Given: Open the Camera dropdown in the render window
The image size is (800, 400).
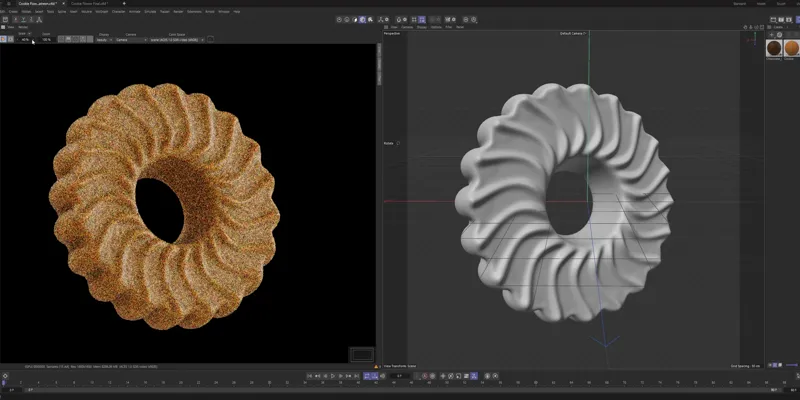Looking at the screenshot, I should coord(131,40).
